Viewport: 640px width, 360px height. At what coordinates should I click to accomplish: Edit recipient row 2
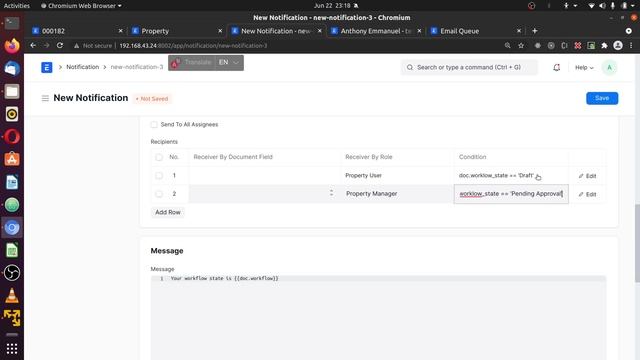coord(587,194)
